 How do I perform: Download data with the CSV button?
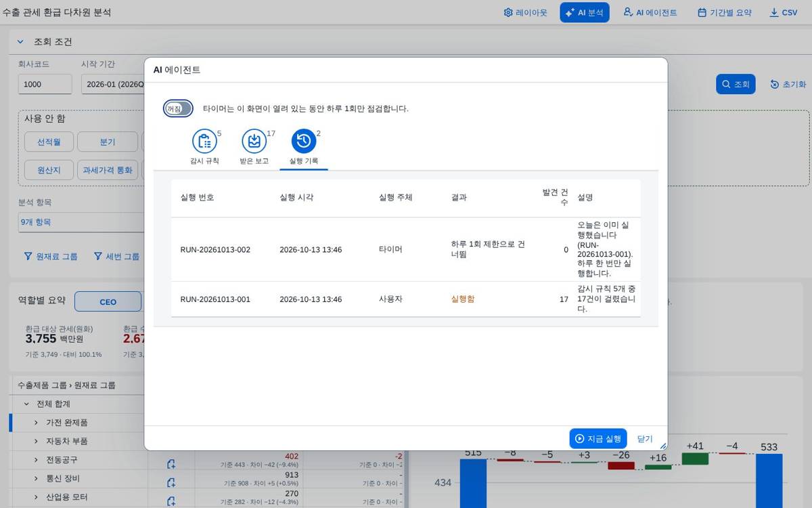point(784,12)
